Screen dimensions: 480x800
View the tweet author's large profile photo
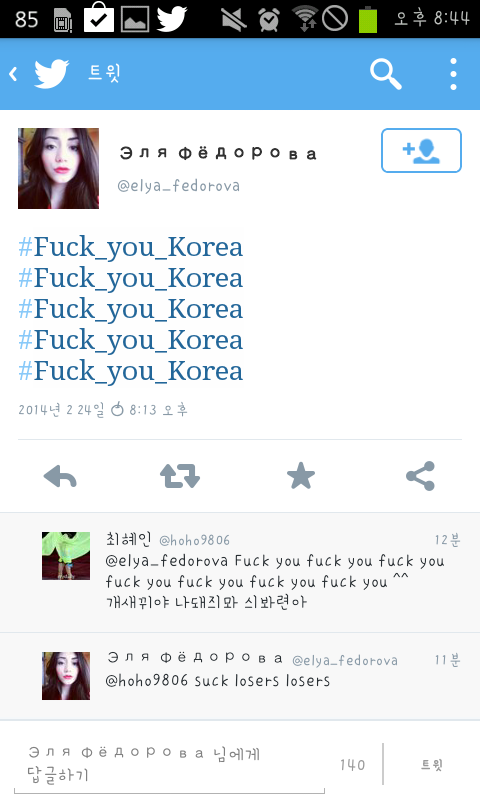(x=59, y=168)
